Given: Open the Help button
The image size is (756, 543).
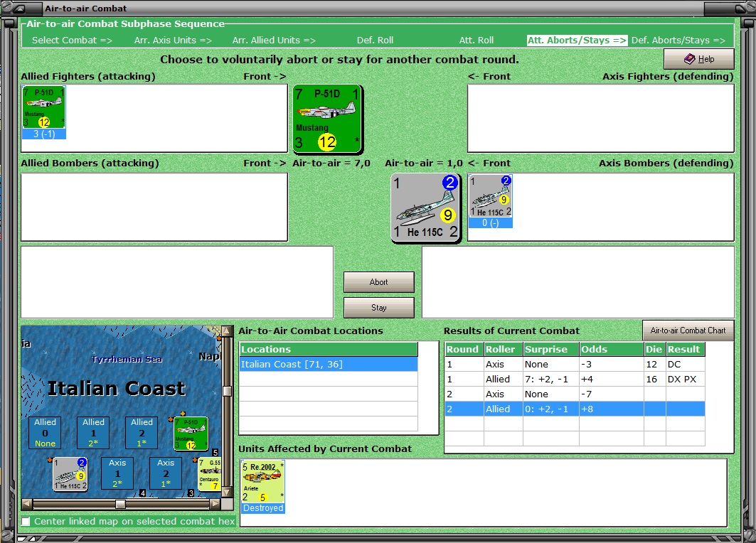Looking at the screenshot, I should click(698, 59).
